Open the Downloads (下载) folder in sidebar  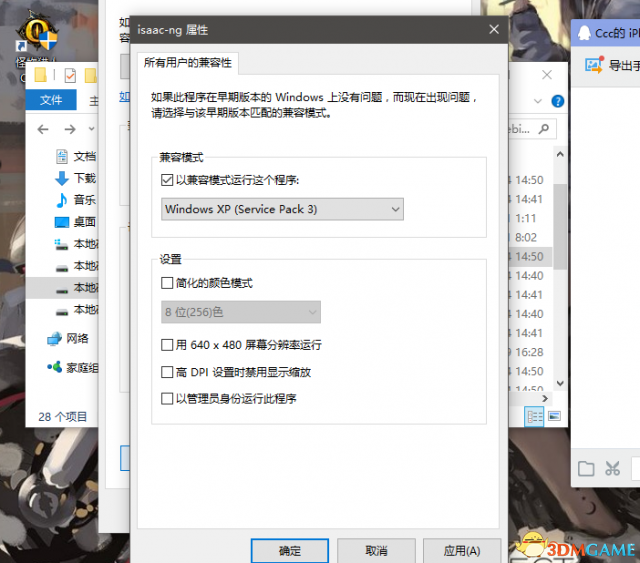click(x=84, y=178)
